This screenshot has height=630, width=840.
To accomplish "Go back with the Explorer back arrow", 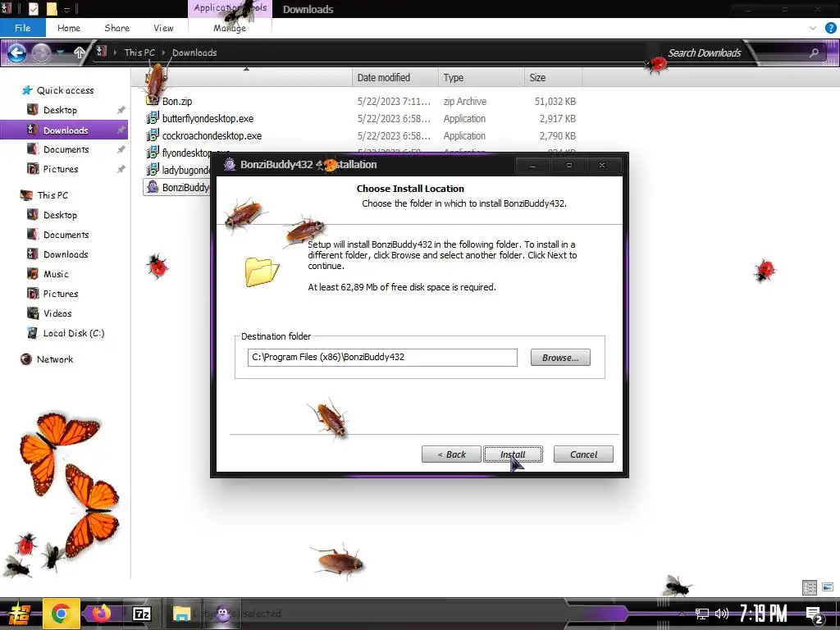I will pos(16,52).
